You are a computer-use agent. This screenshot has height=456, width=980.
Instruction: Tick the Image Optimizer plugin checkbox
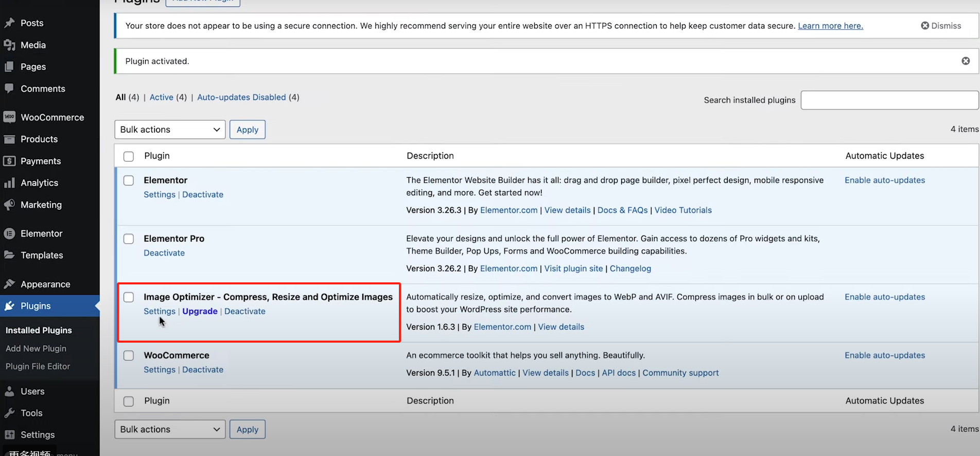[129, 297]
